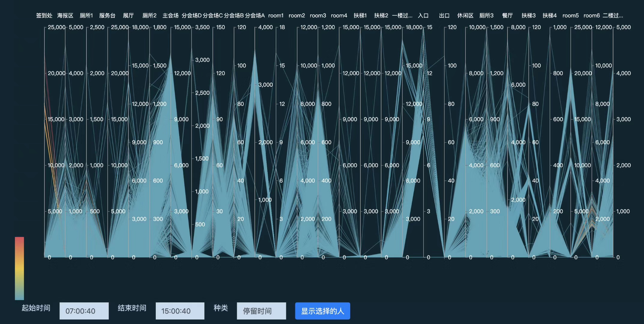Select the 分会场A axis title

255,16
